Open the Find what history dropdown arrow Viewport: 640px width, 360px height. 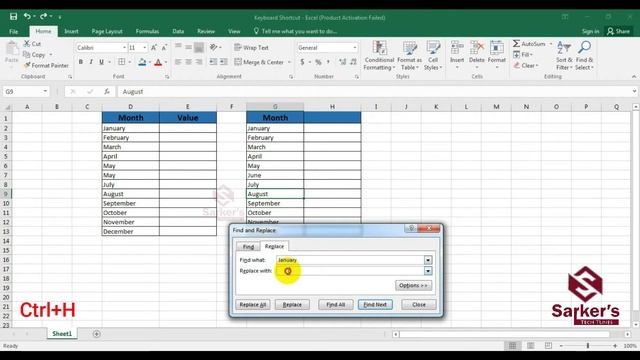click(428, 260)
